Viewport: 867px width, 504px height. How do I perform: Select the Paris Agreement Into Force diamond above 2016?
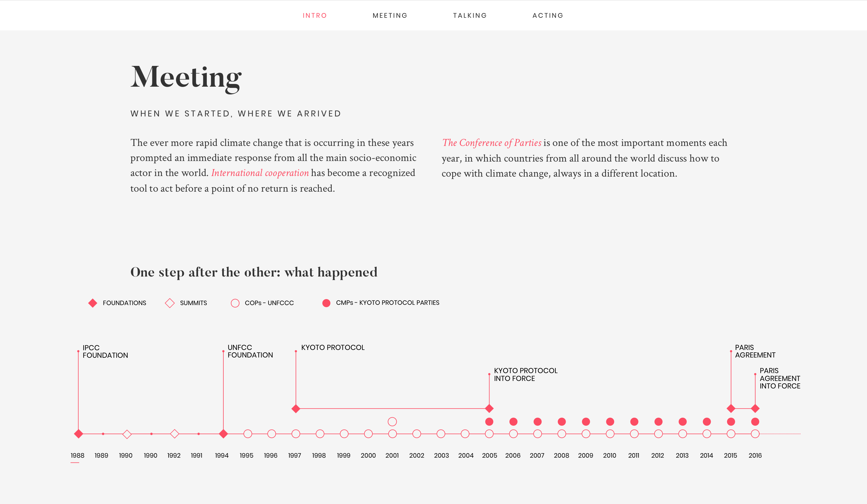point(755,409)
